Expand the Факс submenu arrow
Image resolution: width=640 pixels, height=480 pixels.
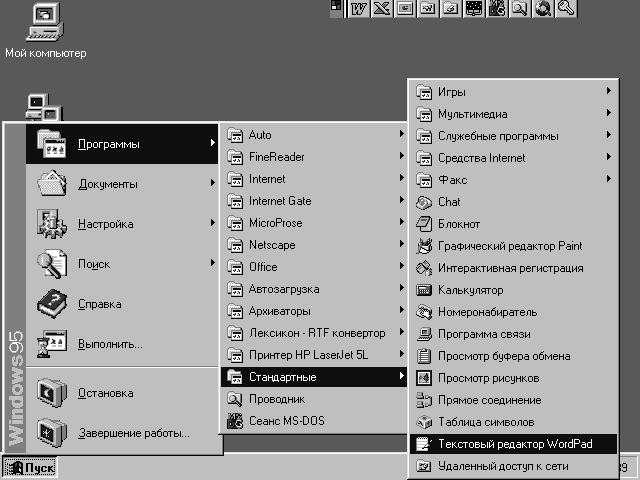pos(609,179)
